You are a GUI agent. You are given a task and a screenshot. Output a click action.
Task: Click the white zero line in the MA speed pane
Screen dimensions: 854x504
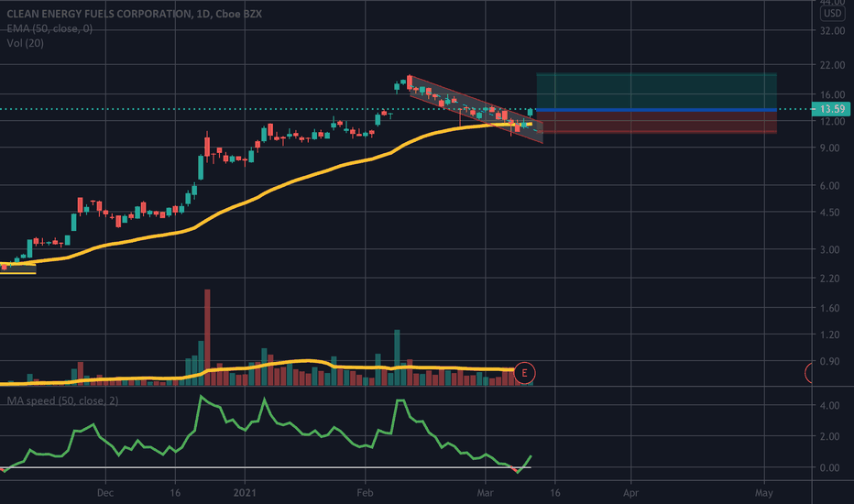click(265, 467)
